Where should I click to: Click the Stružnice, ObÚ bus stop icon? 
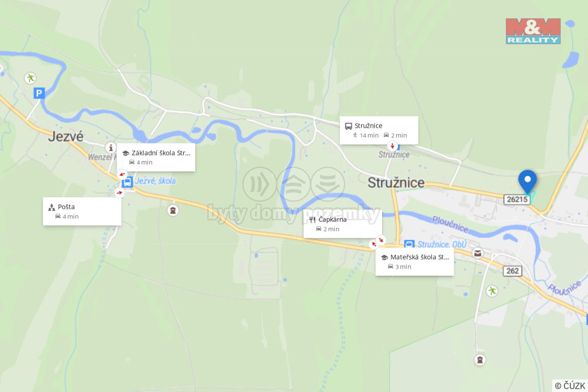point(409,244)
